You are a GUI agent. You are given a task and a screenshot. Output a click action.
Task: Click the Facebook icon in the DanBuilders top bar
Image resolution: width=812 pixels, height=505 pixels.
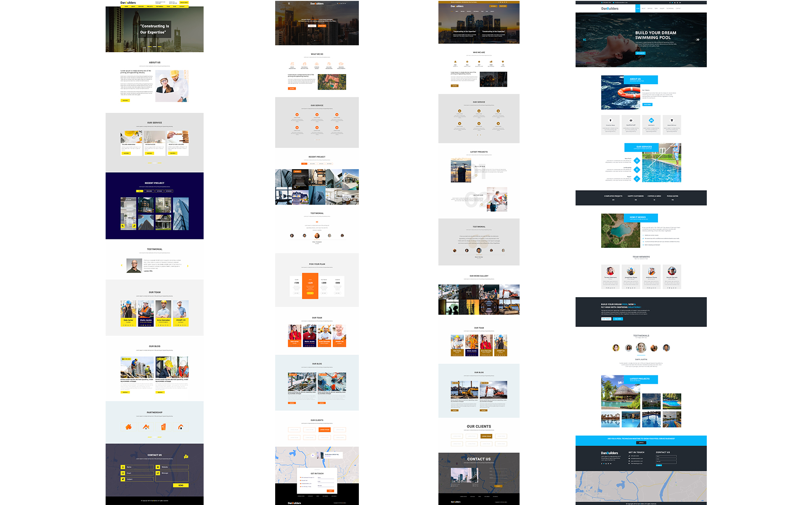[670, 3]
